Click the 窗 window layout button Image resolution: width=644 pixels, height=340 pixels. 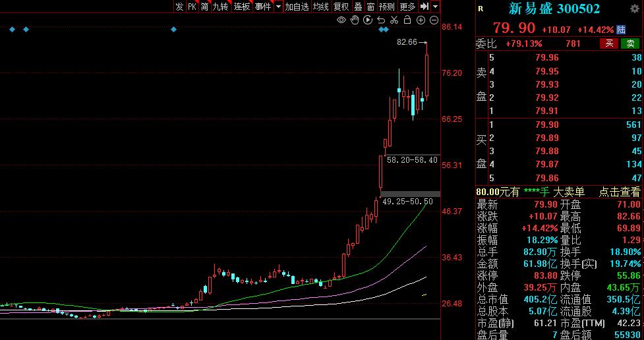tap(371, 6)
